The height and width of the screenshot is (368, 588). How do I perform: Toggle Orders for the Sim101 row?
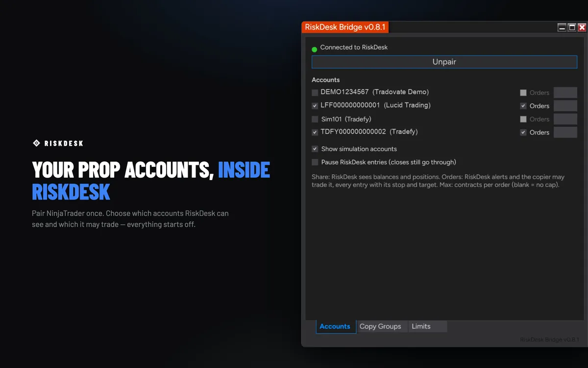(523, 119)
